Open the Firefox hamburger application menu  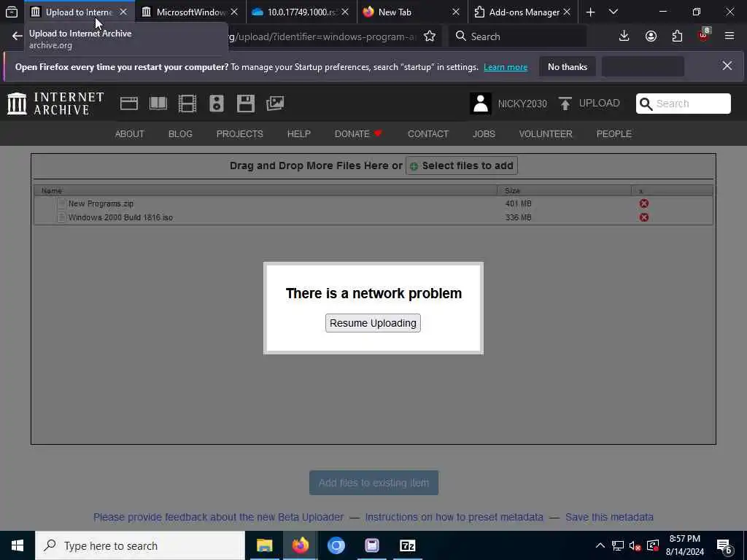pos(729,36)
